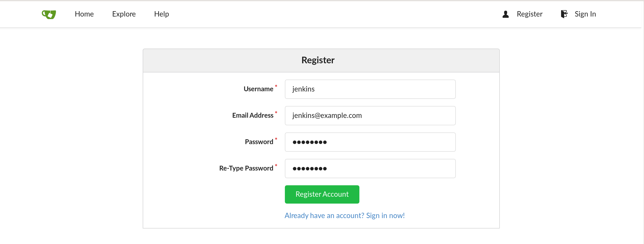Click the door icon beside Sign In
This screenshot has width=644, height=244.
coord(564,14)
